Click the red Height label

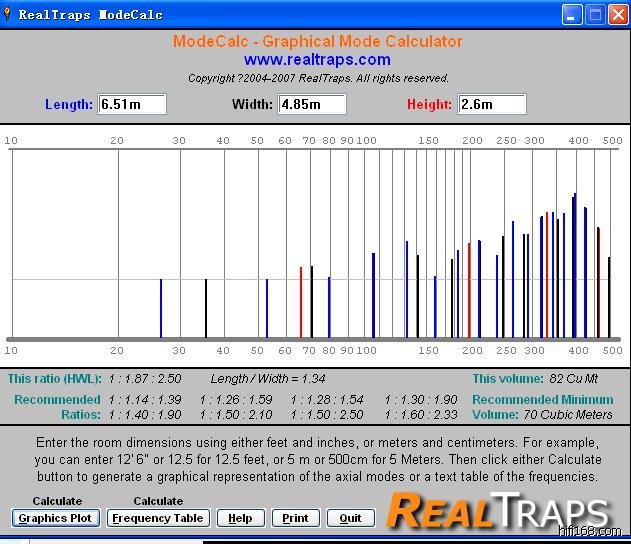[429, 105]
